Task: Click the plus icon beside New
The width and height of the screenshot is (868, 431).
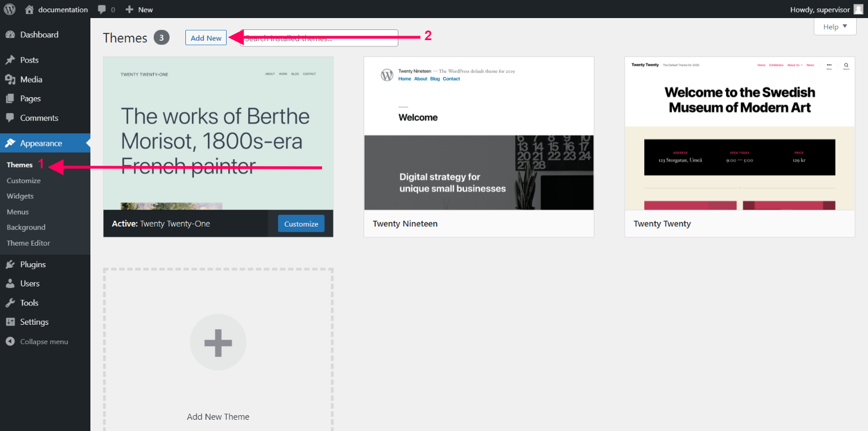Action: pos(129,10)
